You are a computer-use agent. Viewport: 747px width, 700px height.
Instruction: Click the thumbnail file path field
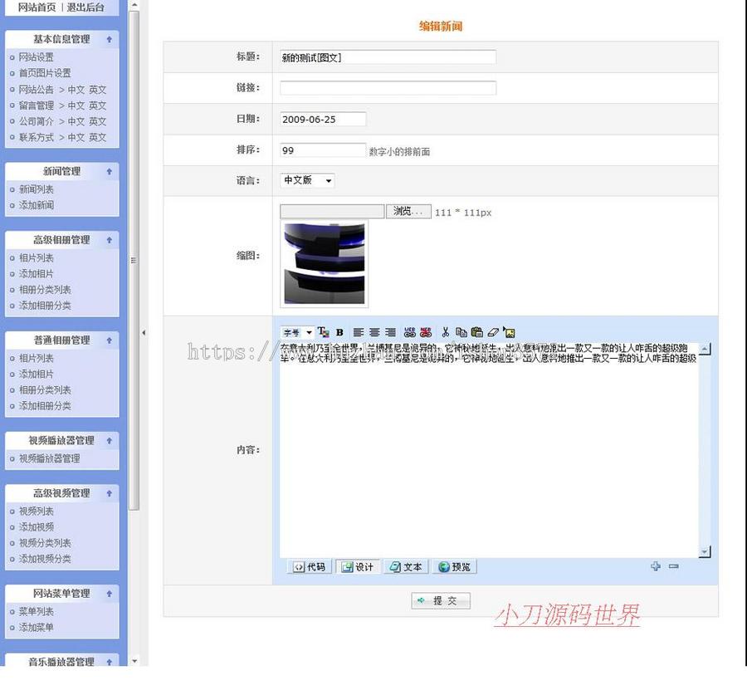point(332,211)
